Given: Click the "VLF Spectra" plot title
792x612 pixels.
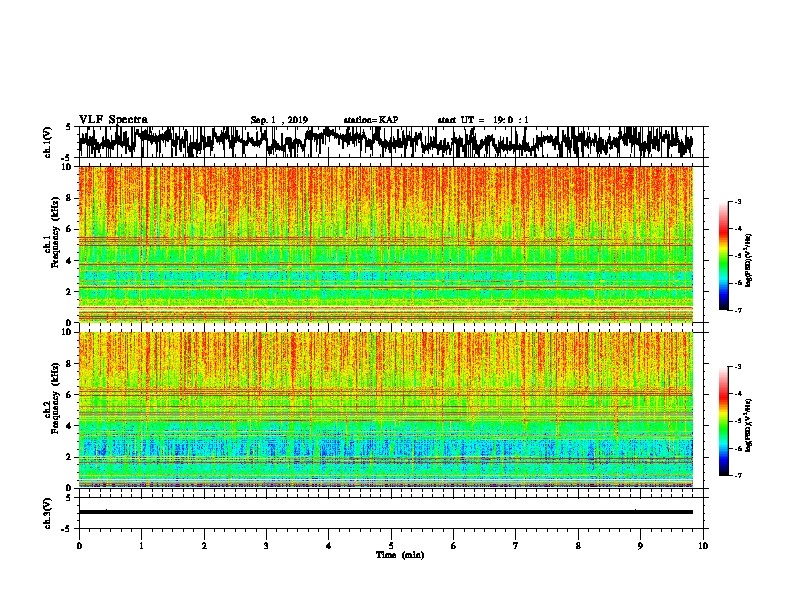Looking at the screenshot, I should [113, 119].
